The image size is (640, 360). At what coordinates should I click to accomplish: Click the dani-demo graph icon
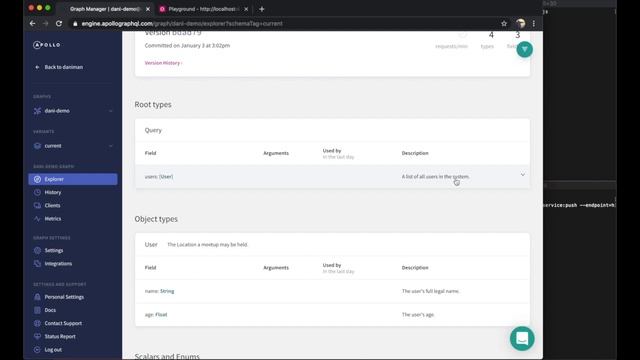point(38,111)
